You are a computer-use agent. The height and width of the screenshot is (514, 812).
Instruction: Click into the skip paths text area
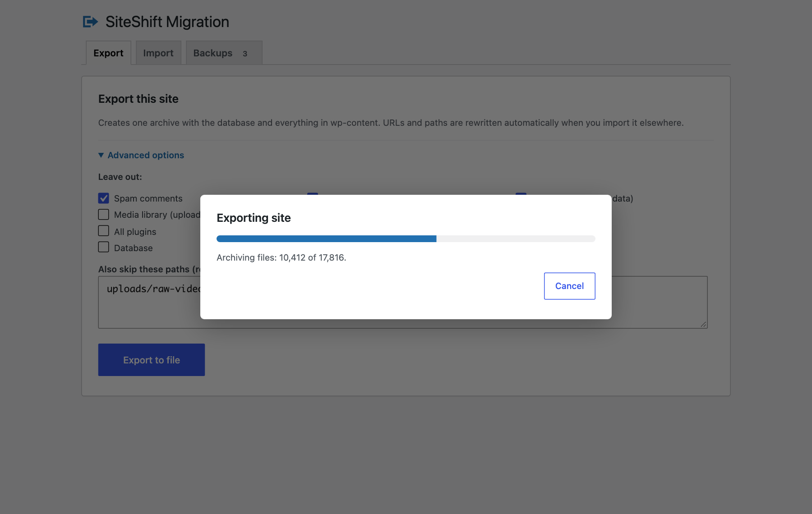pyautogui.click(x=403, y=302)
